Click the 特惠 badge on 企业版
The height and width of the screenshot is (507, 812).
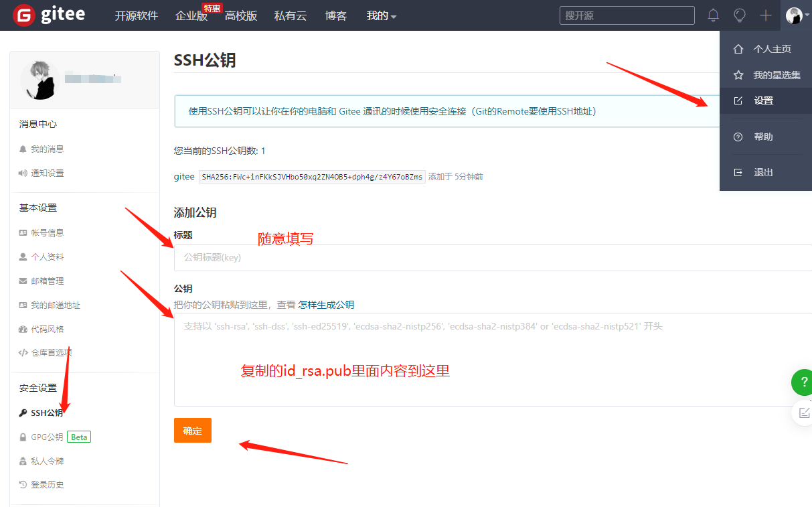(213, 8)
